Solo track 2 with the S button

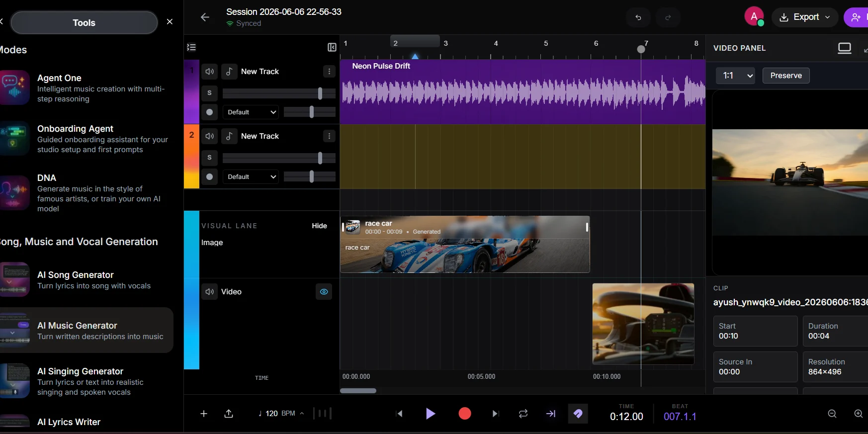(x=210, y=158)
